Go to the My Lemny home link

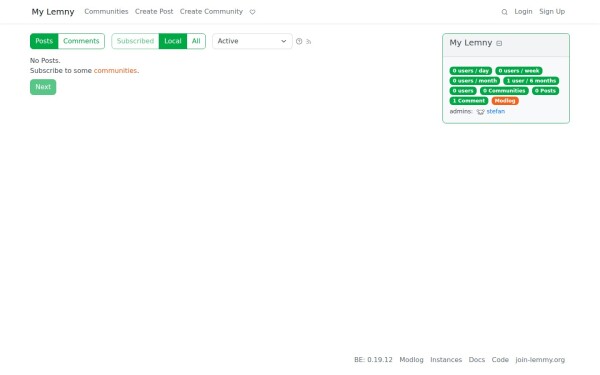pos(53,12)
